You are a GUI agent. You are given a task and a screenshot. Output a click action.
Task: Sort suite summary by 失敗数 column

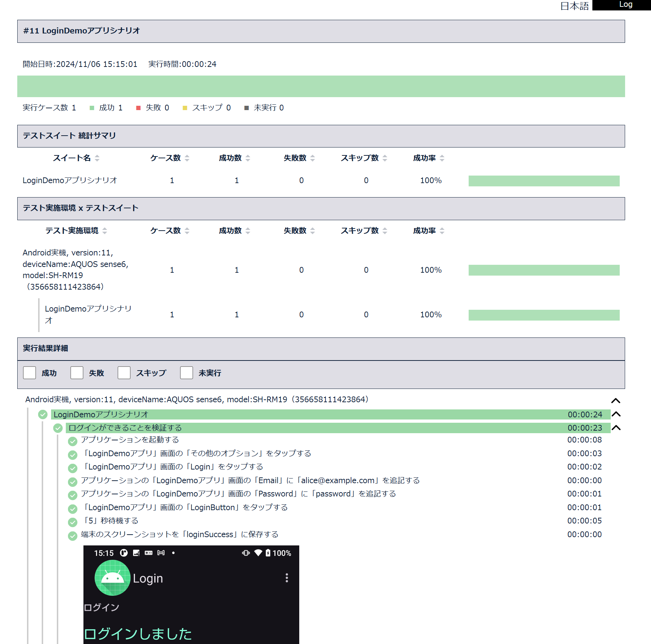313,158
